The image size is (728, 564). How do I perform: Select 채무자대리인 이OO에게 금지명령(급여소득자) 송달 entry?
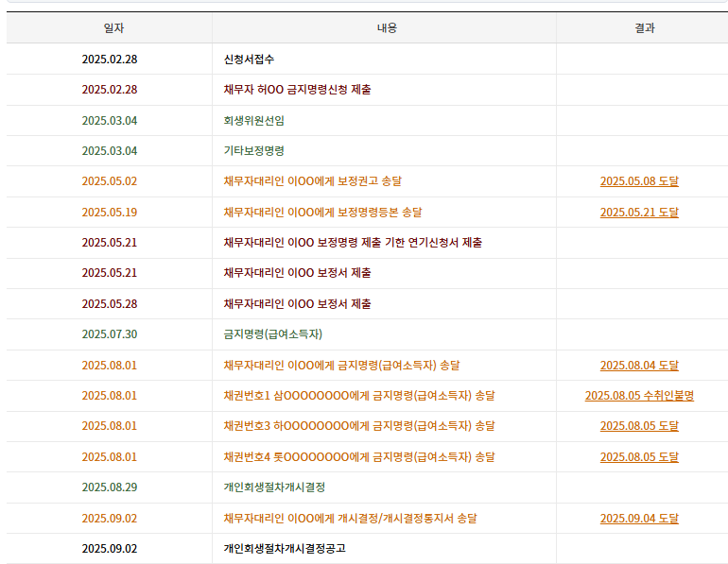click(x=341, y=366)
